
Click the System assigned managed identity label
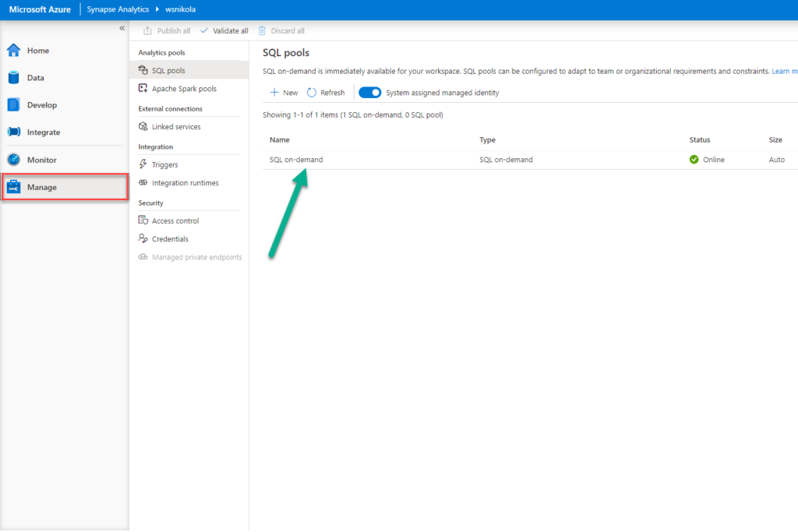[443, 93]
